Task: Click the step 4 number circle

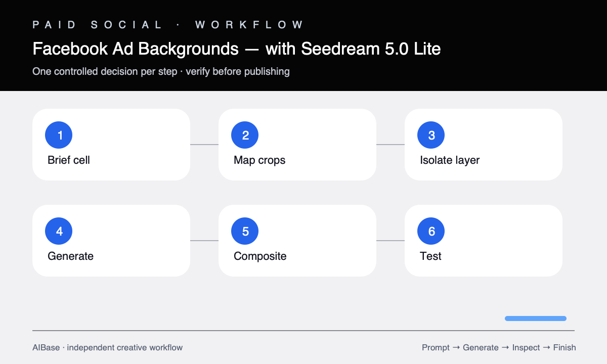Action: (x=59, y=231)
